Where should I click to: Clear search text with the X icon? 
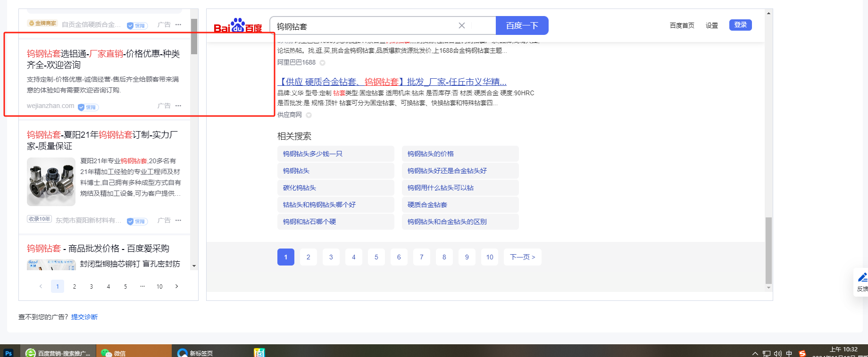[x=462, y=25]
